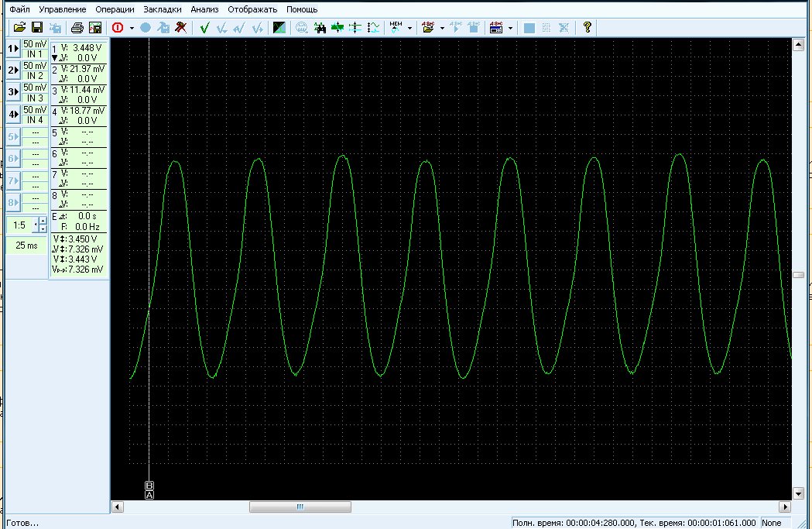
Task: Click the A:B:C panel window icon
Action: 496,27
